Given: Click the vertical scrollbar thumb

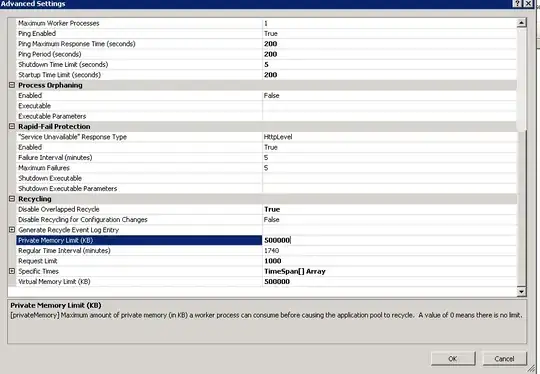Looking at the screenshot, I should pos(521,79).
